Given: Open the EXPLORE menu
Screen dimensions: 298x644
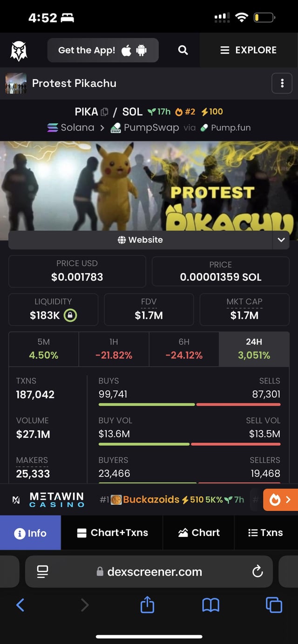Looking at the screenshot, I should click(x=249, y=50).
